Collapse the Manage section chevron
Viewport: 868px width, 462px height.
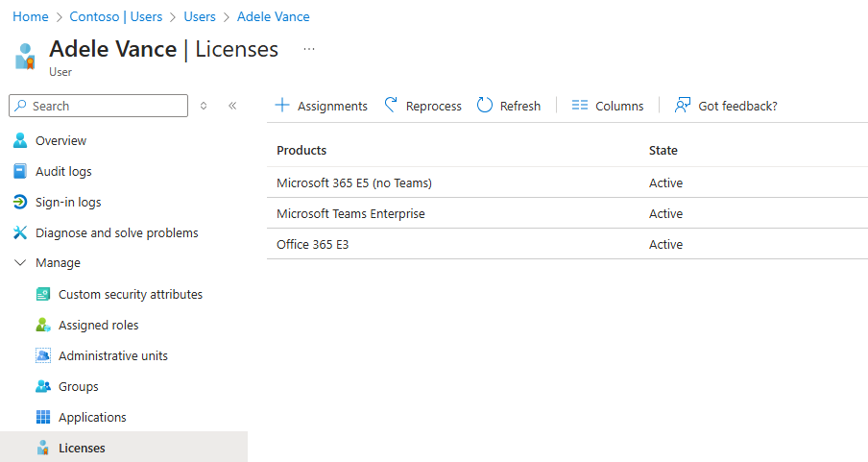tap(20, 262)
